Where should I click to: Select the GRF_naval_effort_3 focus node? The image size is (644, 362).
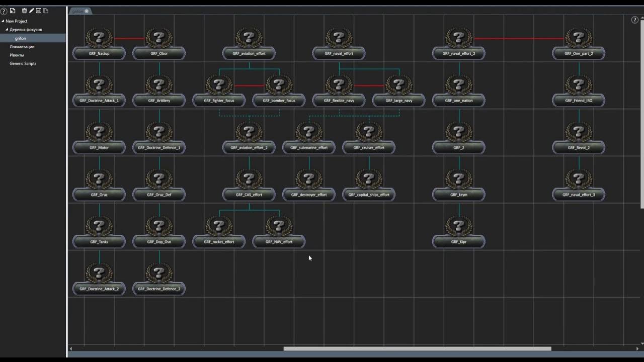pos(579,185)
